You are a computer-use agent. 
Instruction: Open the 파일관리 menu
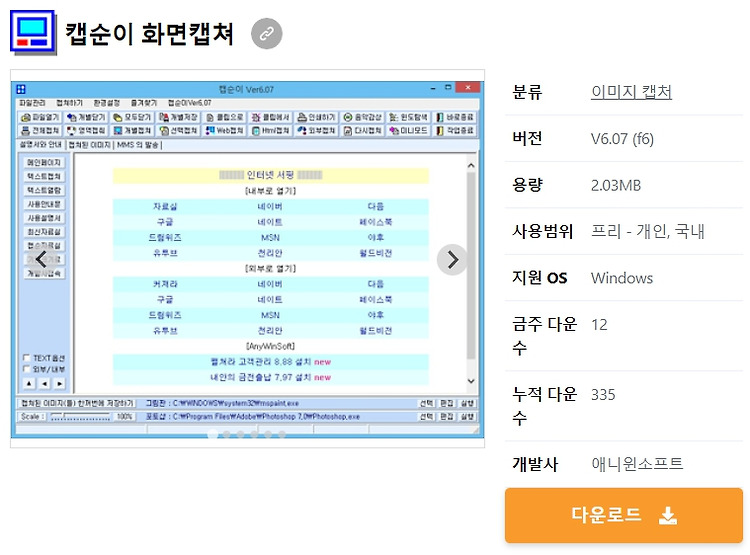pos(32,103)
